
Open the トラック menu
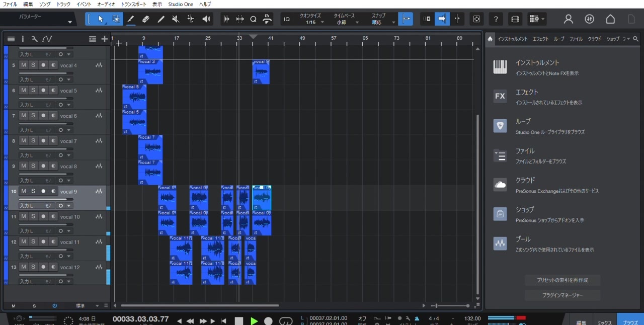pos(63,4)
